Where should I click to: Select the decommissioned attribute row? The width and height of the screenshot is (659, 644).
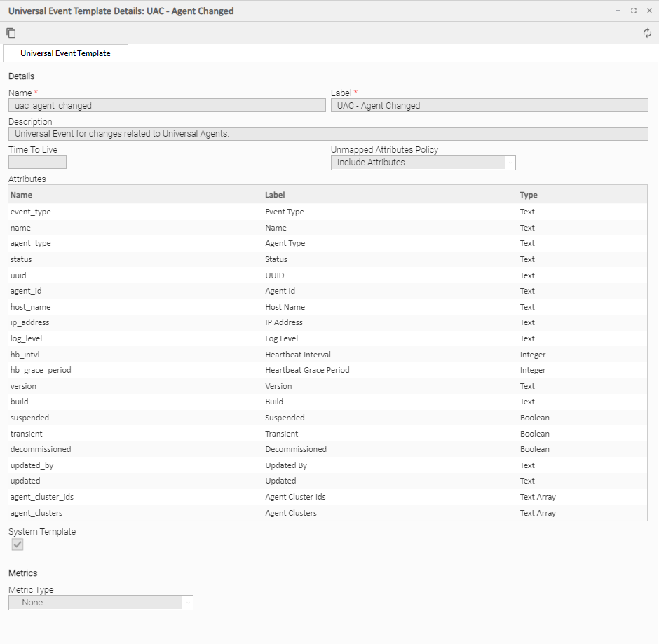(x=41, y=449)
